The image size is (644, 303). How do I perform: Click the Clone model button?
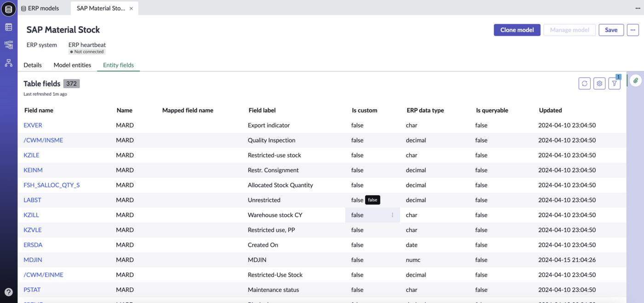pos(517,30)
